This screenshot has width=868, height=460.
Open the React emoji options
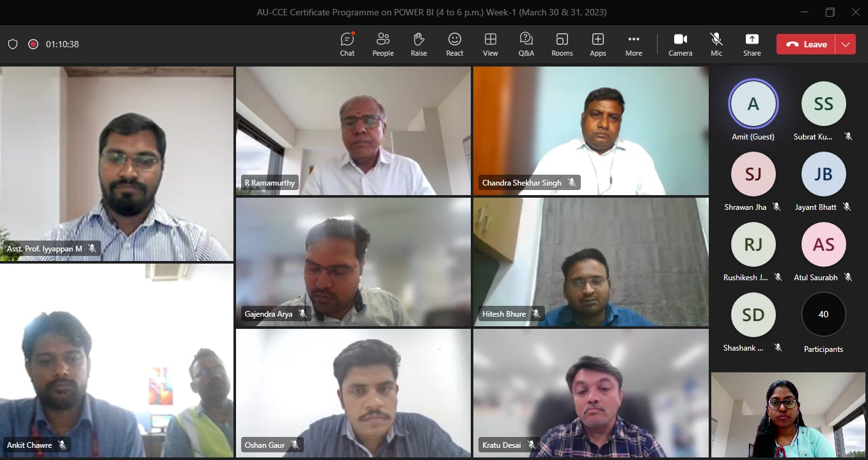point(455,44)
